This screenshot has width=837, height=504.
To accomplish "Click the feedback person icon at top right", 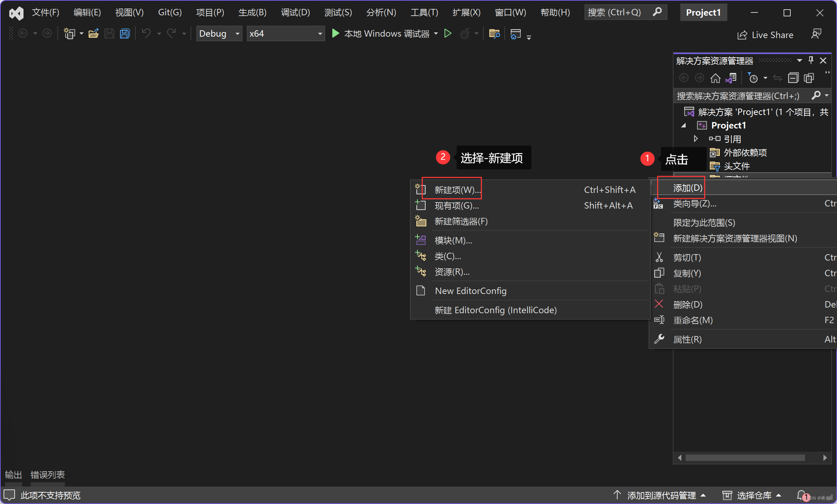I will [816, 34].
